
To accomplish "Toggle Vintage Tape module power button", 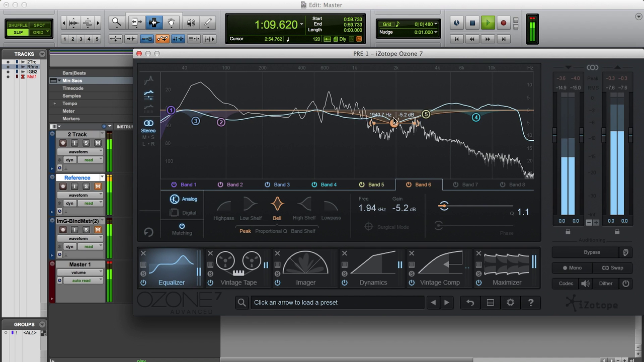I will pyautogui.click(x=210, y=283).
